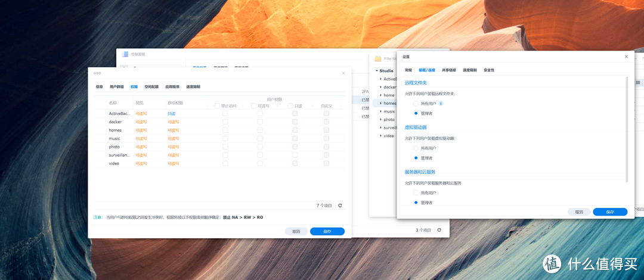644x280 pixels.
Task: Click 保存 button in the settings dialog
Action: 610,211
